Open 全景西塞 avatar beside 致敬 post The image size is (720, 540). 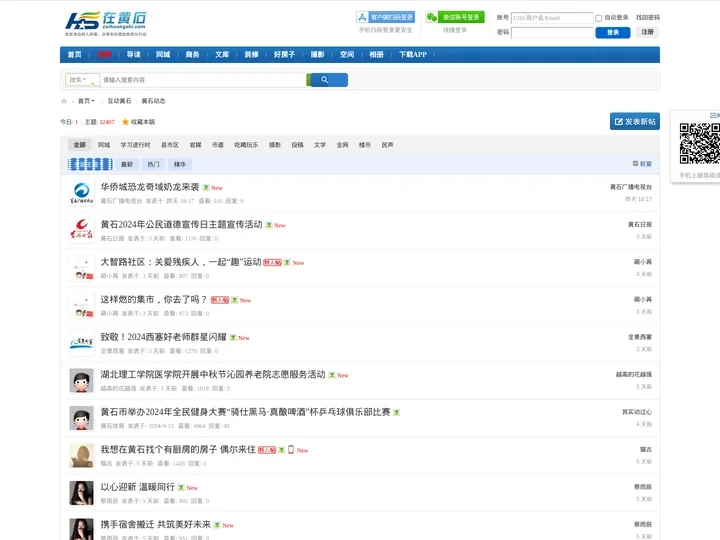click(x=81, y=343)
